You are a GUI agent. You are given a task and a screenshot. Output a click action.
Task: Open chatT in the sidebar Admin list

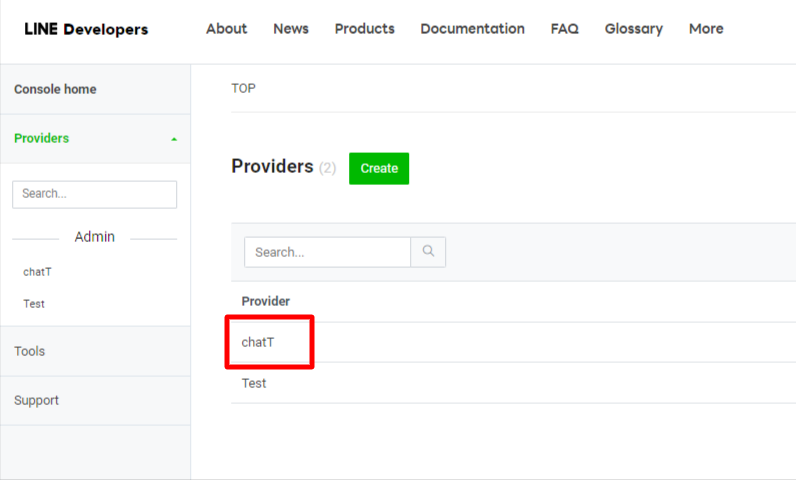tap(37, 272)
